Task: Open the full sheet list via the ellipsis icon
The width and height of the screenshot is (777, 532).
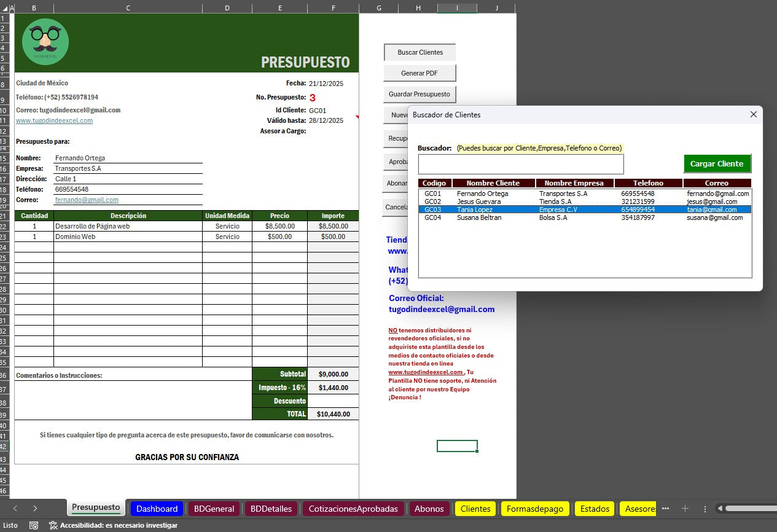Action: pyautogui.click(x=665, y=509)
